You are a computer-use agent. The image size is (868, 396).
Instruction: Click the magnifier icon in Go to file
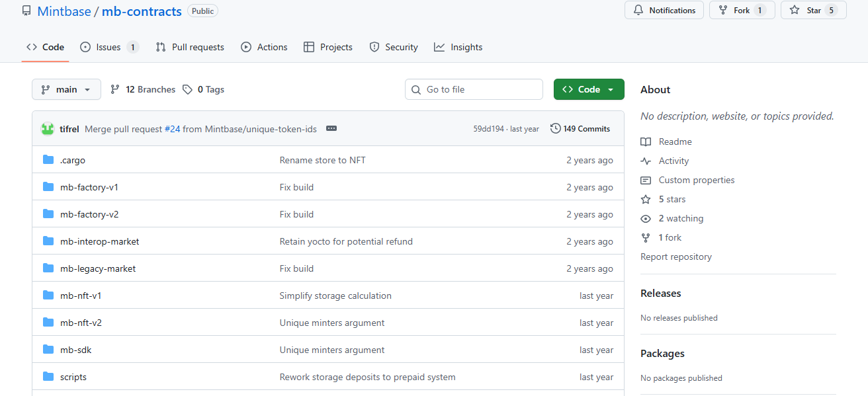pyautogui.click(x=416, y=89)
